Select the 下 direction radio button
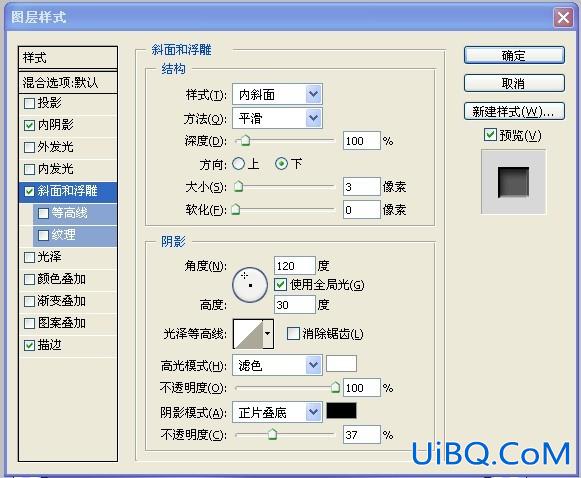The width and height of the screenshot is (581, 478). click(281, 163)
